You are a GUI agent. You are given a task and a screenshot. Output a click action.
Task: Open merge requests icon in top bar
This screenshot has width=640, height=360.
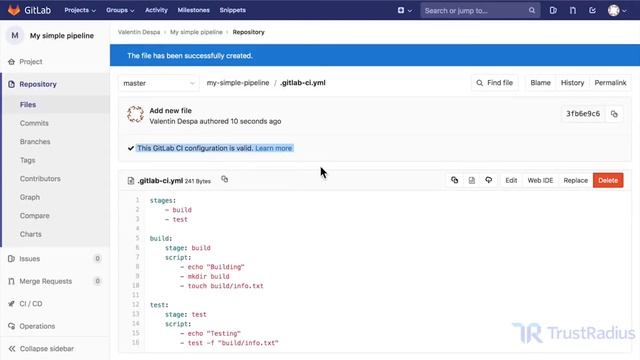[x=573, y=10]
